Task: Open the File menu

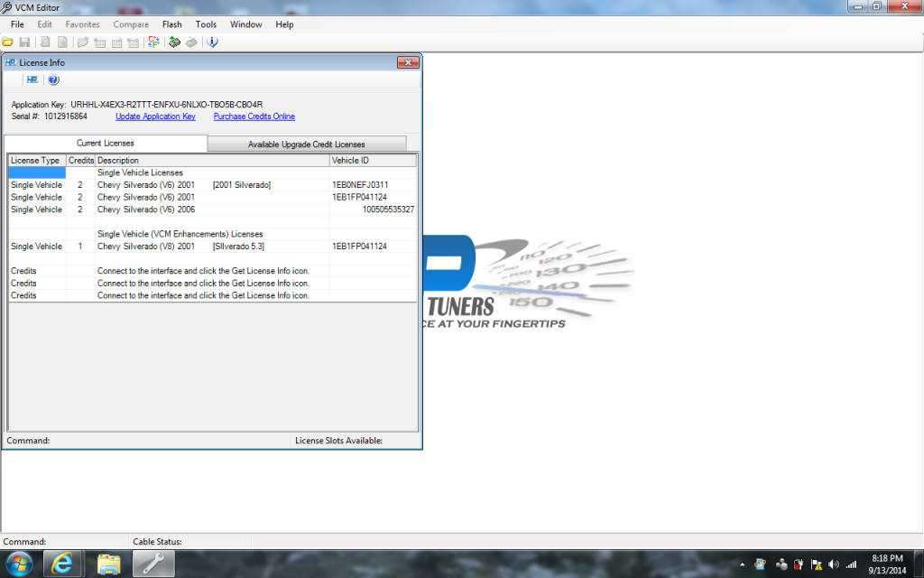Action: (18, 24)
